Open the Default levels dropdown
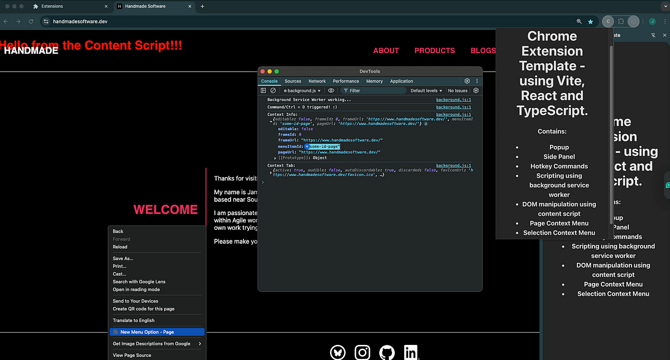Image resolution: width=670 pixels, height=360 pixels. 426,91
